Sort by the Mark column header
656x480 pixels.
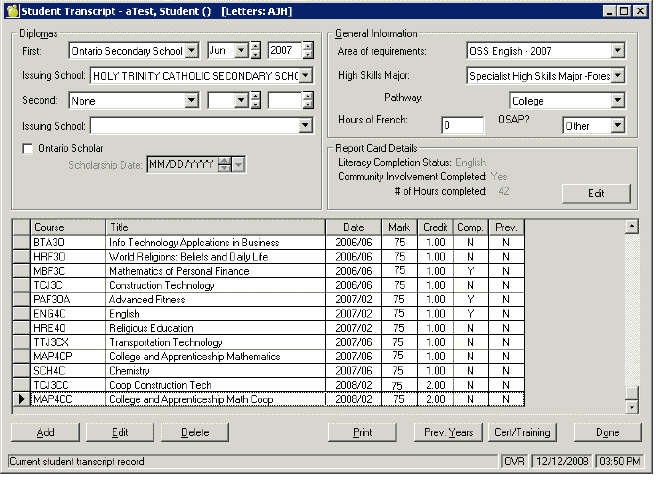399,228
